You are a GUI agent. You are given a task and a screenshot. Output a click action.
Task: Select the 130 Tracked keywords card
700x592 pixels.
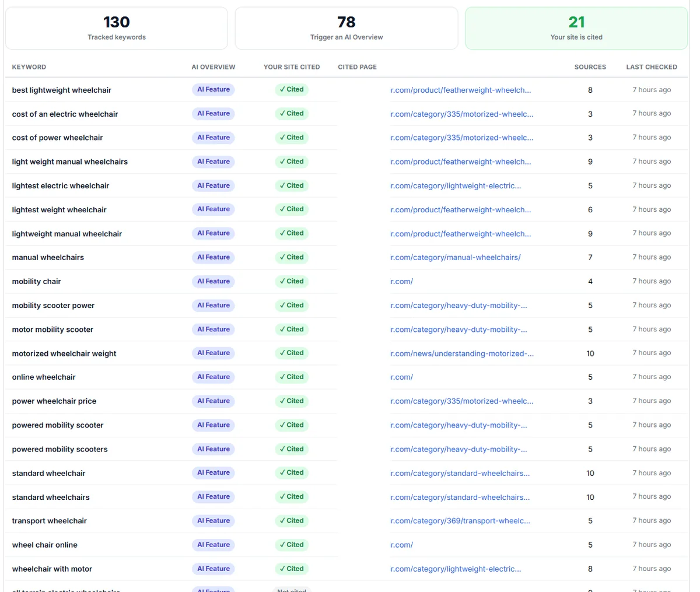117,28
